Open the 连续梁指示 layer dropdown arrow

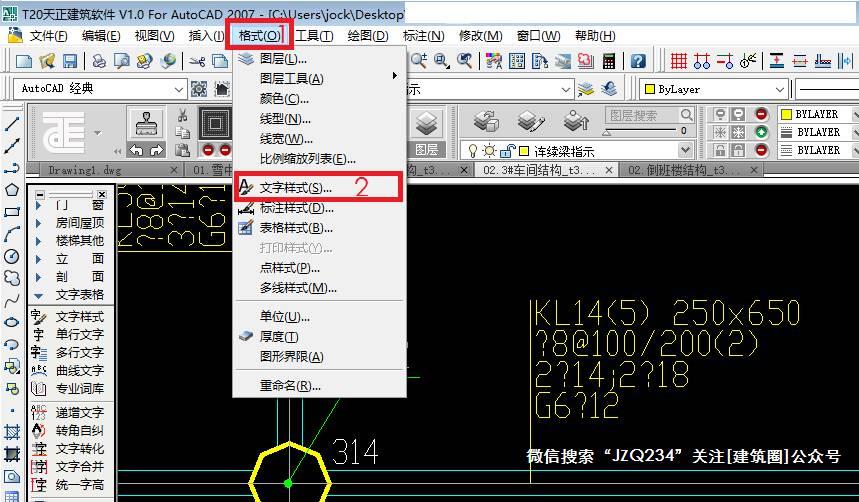click(684, 150)
